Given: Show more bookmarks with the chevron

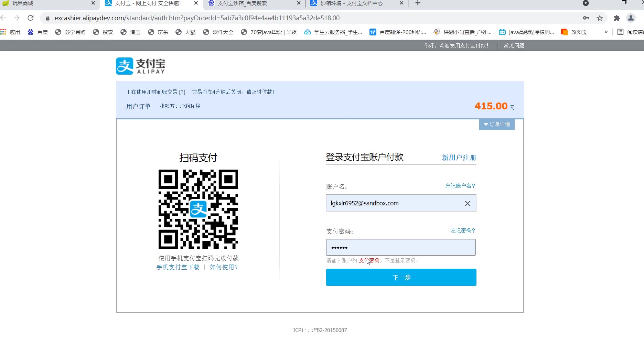Looking at the screenshot, I should 606,32.
